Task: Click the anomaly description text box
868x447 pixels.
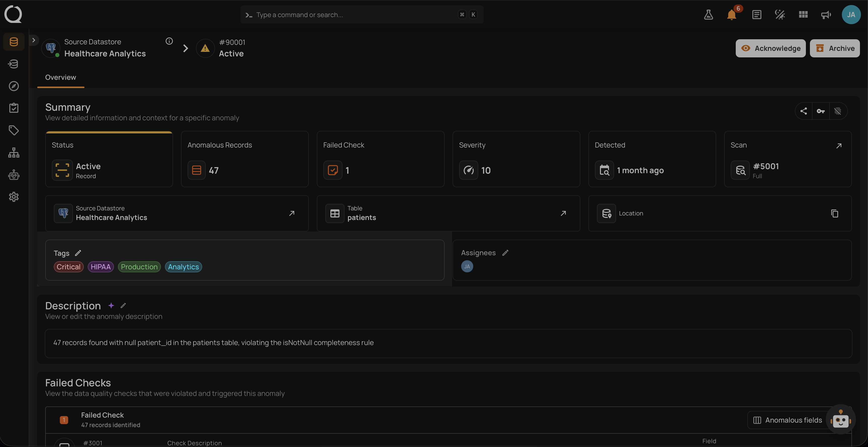Action: pos(448,344)
